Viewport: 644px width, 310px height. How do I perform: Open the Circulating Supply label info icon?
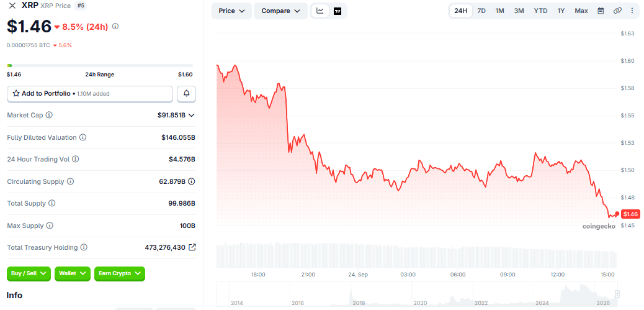[x=70, y=181]
